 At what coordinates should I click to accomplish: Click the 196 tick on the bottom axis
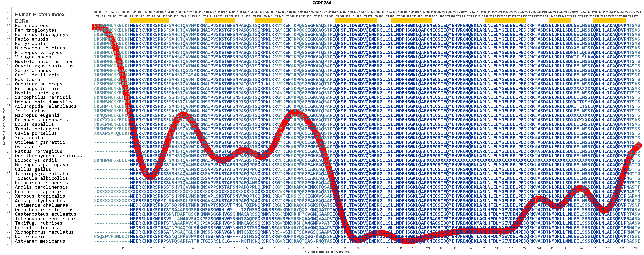pos(636,248)
